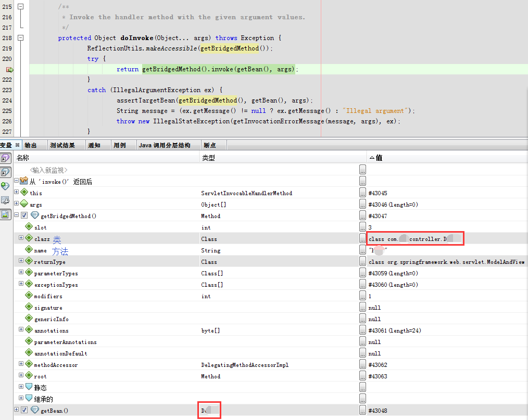Sort by the 类型 column header
This screenshot has height=420, width=528.
click(283, 158)
